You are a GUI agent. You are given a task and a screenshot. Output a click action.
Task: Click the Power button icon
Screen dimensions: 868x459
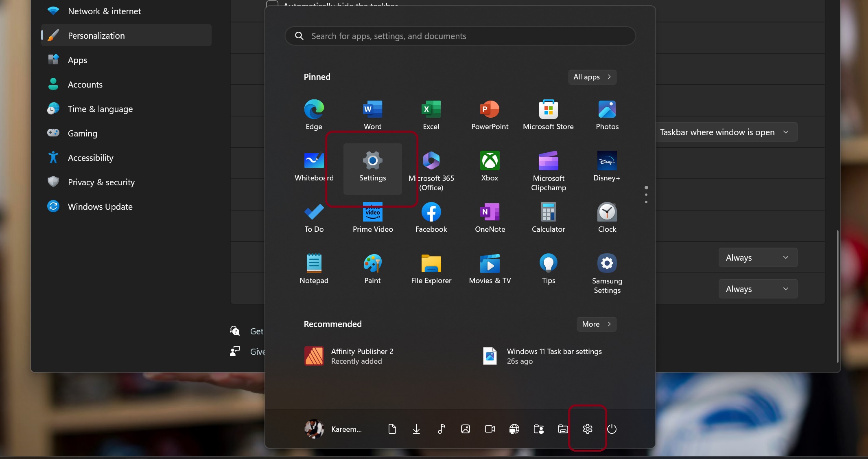tap(612, 429)
